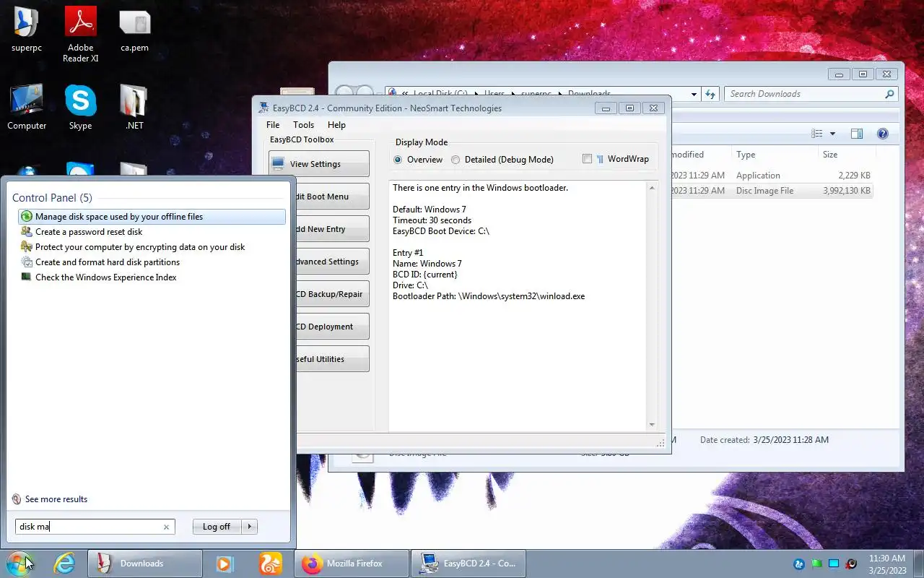Open Help in Downloads Explorer window
Viewport: 924px width, 578px height.
tap(882, 134)
